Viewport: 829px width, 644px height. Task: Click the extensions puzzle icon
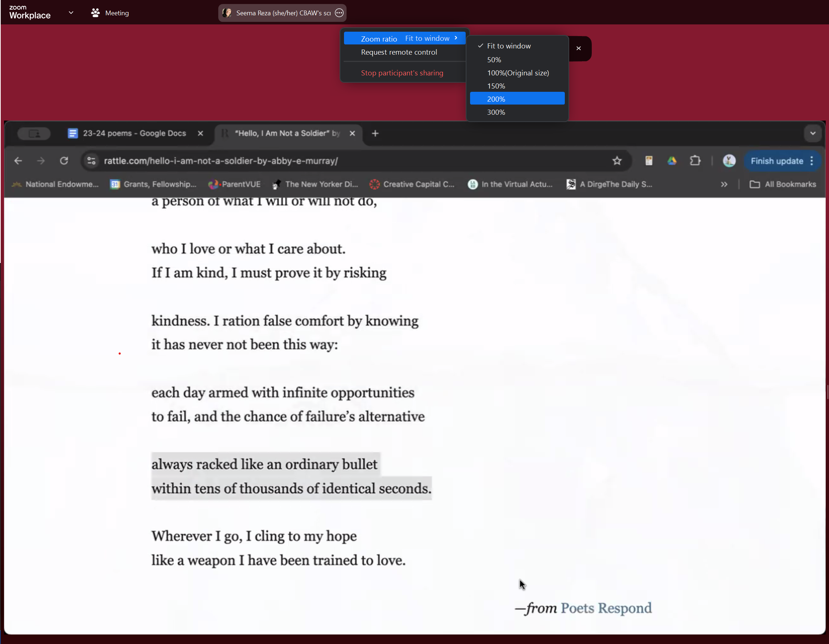(x=695, y=161)
